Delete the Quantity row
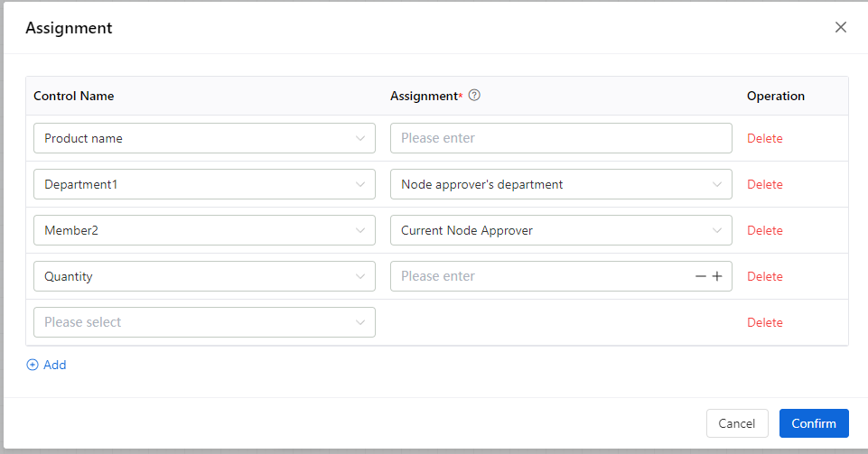 click(764, 276)
